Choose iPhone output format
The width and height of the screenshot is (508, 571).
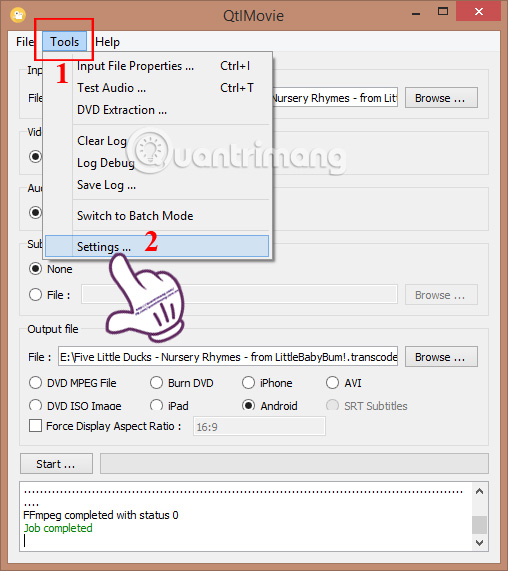tap(248, 383)
